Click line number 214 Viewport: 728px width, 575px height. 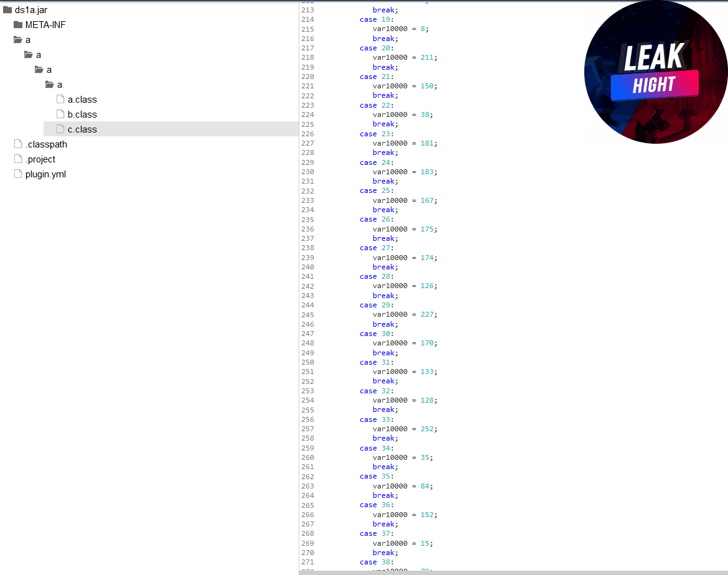coord(308,19)
